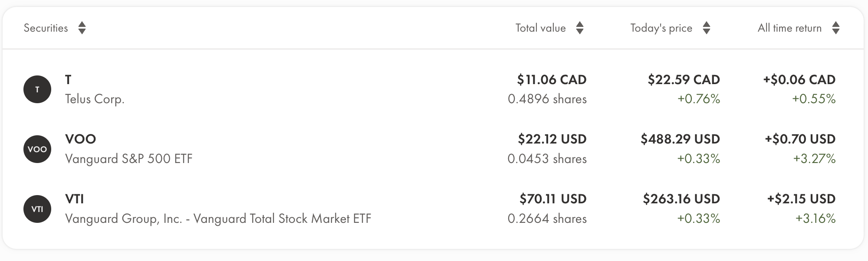Click the $11.06 CAD total value
The image size is (868, 261).
552,80
